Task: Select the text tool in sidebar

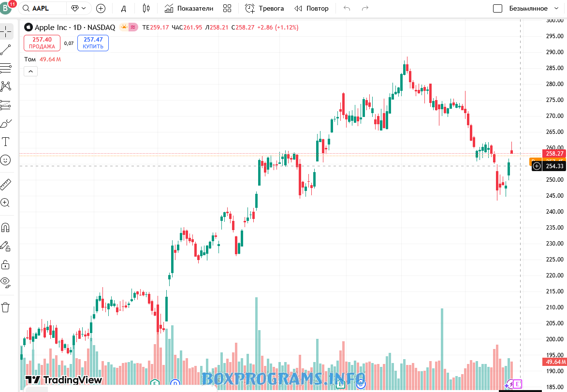Action: coord(6,142)
